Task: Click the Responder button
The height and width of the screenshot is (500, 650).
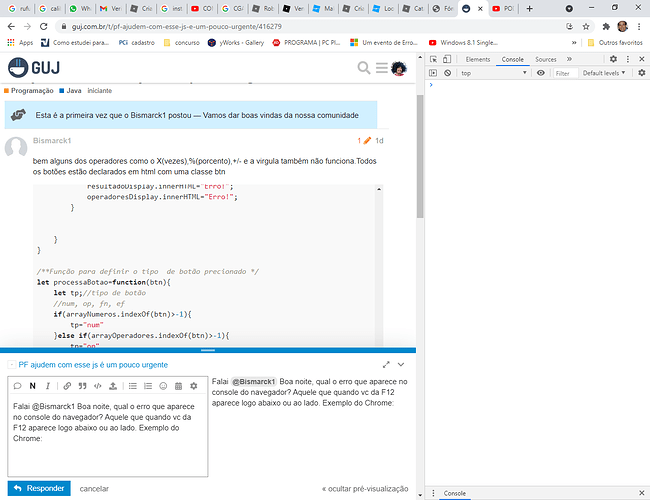Action: [x=39, y=488]
